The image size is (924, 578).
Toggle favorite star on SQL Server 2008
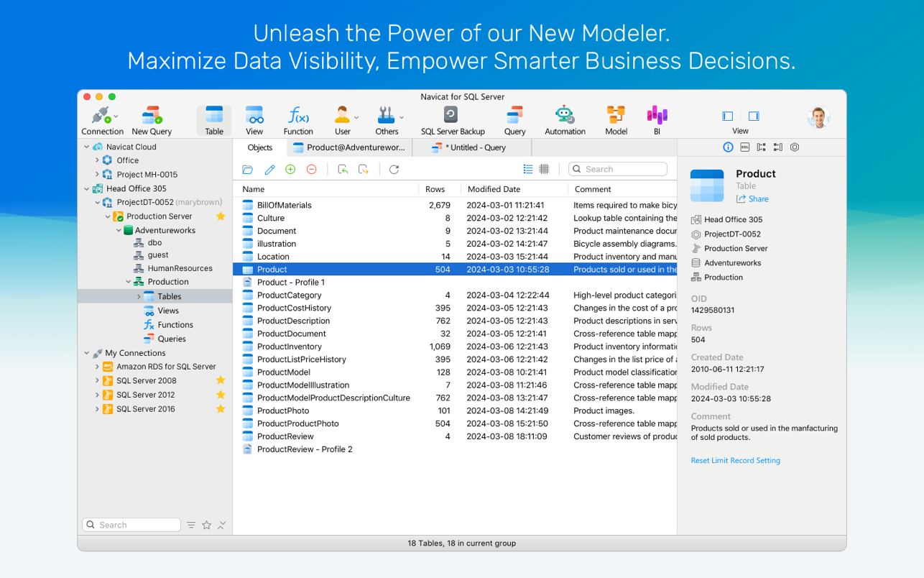coord(221,380)
